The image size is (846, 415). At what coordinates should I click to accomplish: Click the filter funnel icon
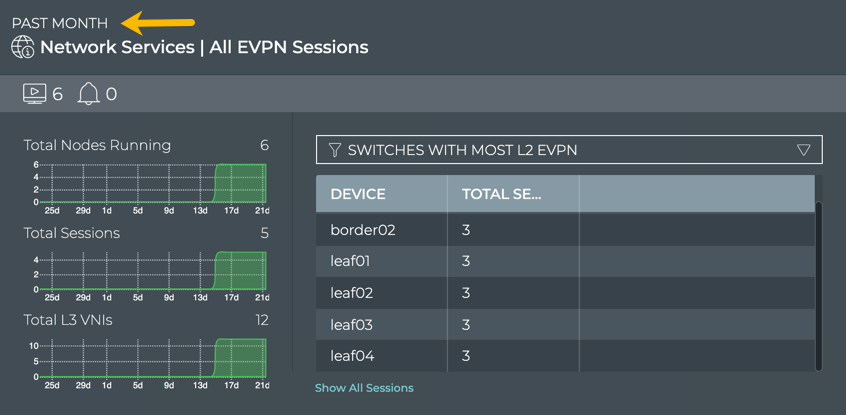(x=335, y=150)
